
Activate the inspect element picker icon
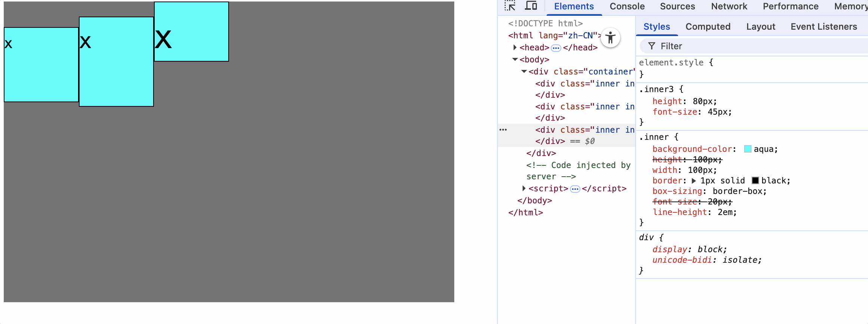pos(510,6)
